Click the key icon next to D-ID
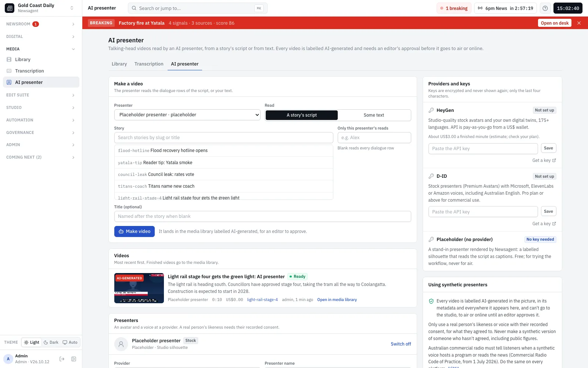 click(x=431, y=176)
